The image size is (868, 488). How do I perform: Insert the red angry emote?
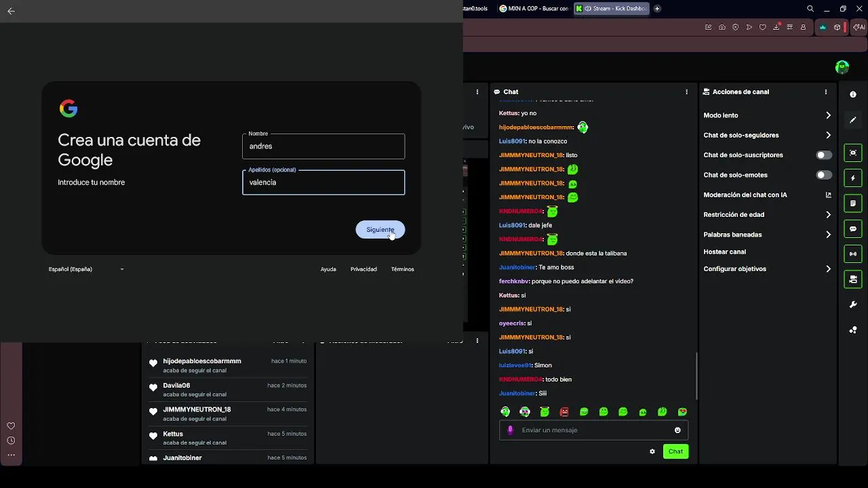(564, 411)
